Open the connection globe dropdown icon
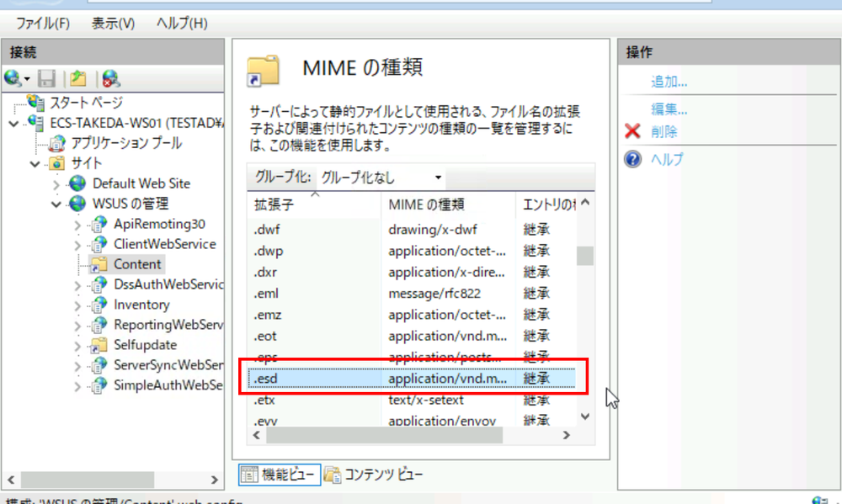The image size is (842, 504). tap(16, 79)
